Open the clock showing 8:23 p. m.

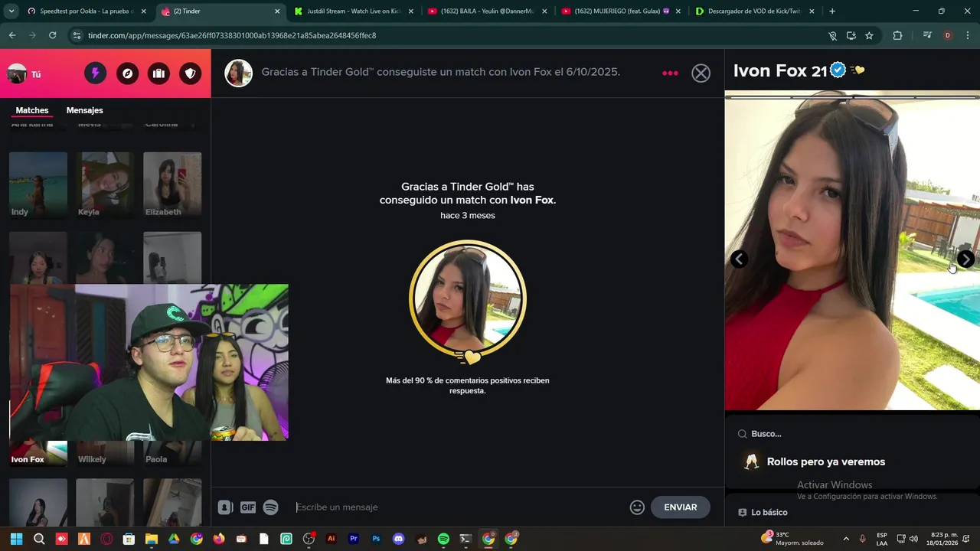pos(944,539)
